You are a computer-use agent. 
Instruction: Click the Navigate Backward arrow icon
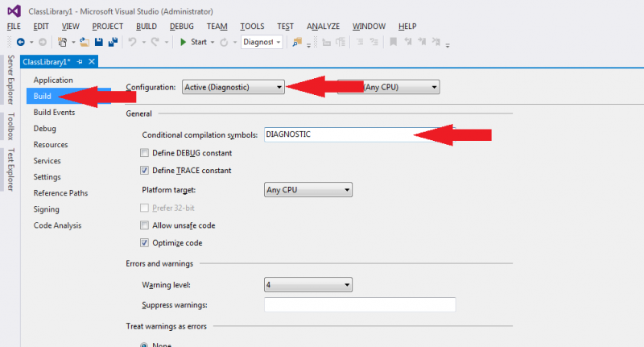pos(20,42)
